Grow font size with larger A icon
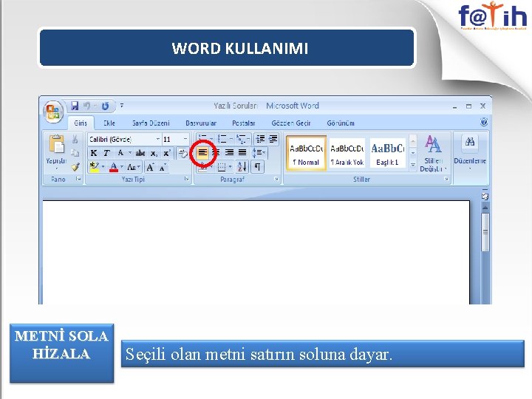This screenshot has width=532, height=399. pos(150,167)
